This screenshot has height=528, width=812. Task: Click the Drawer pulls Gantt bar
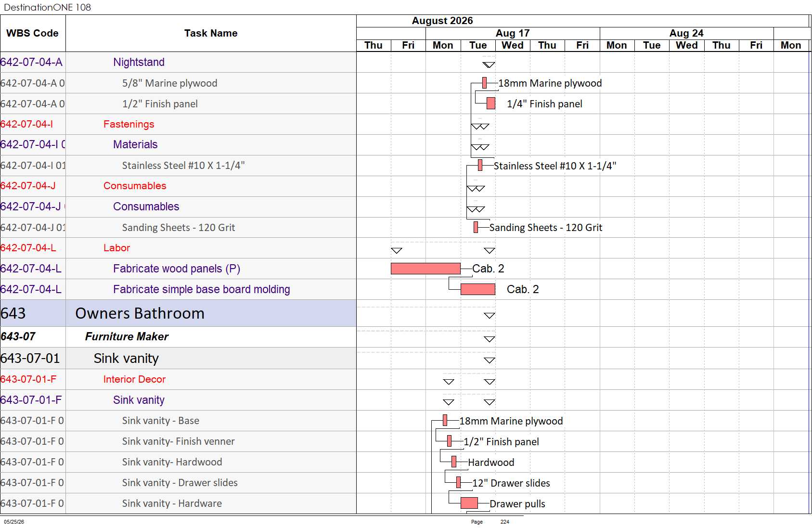click(x=469, y=503)
